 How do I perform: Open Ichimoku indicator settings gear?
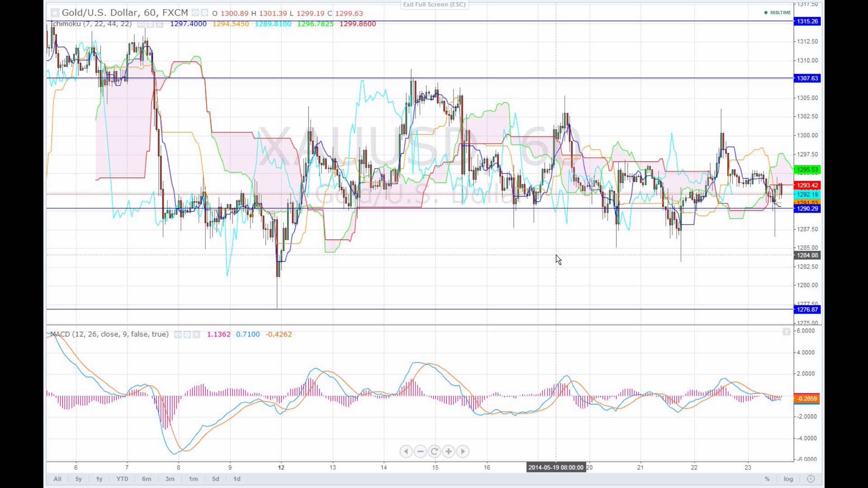point(150,24)
